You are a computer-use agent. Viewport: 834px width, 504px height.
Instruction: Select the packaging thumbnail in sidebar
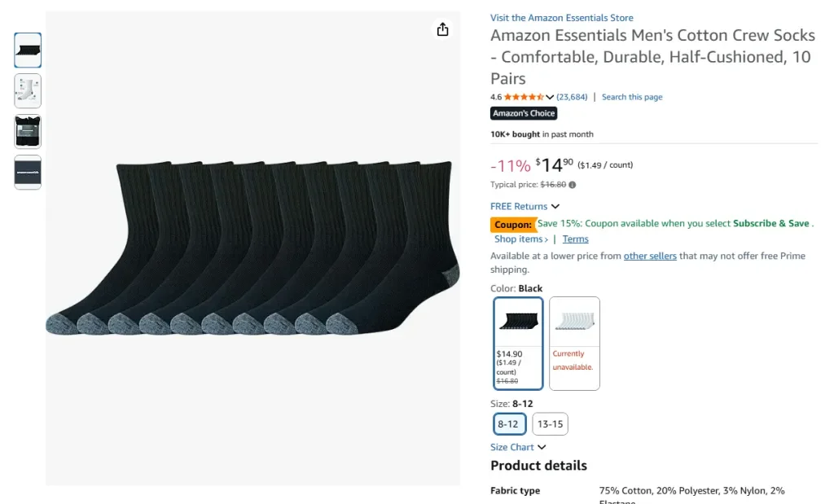click(27, 131)
